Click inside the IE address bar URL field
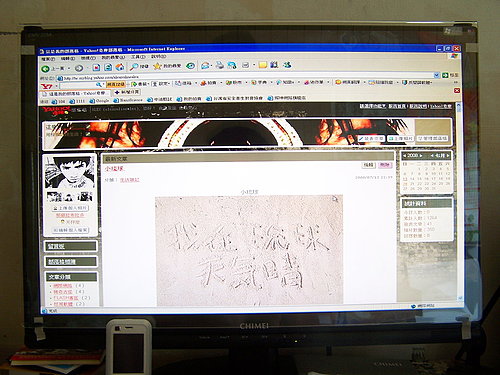 pos(246,76)
